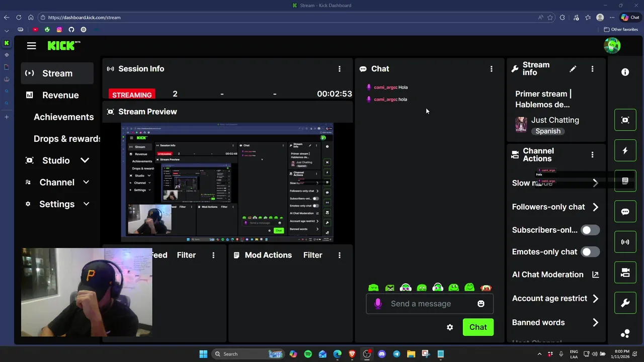The height and width of the screenshot is (362, 644).
Task: Open chat settings gear icon
Action: point(450,327)
